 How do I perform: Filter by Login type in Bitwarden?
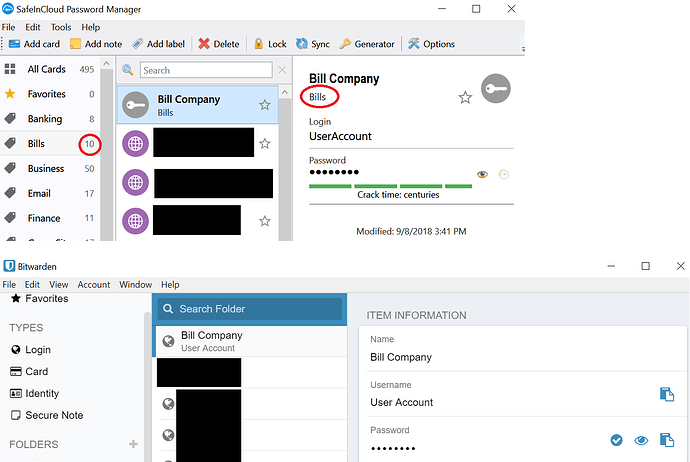tap(31, 350)
